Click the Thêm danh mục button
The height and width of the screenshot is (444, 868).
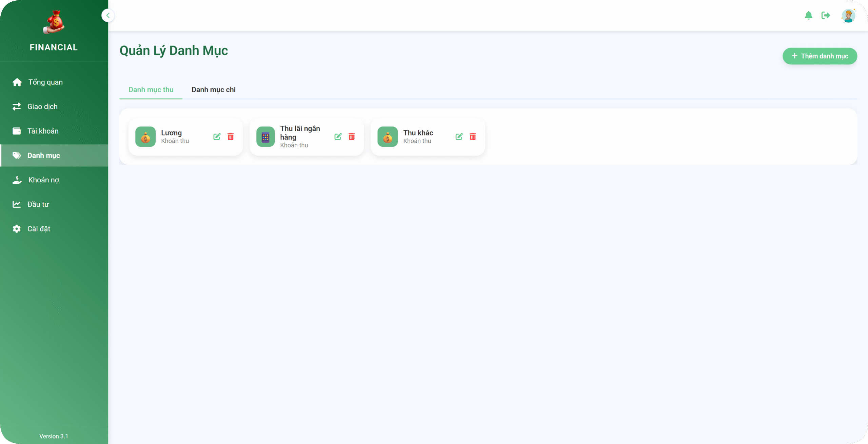click(x=820, y=56)
